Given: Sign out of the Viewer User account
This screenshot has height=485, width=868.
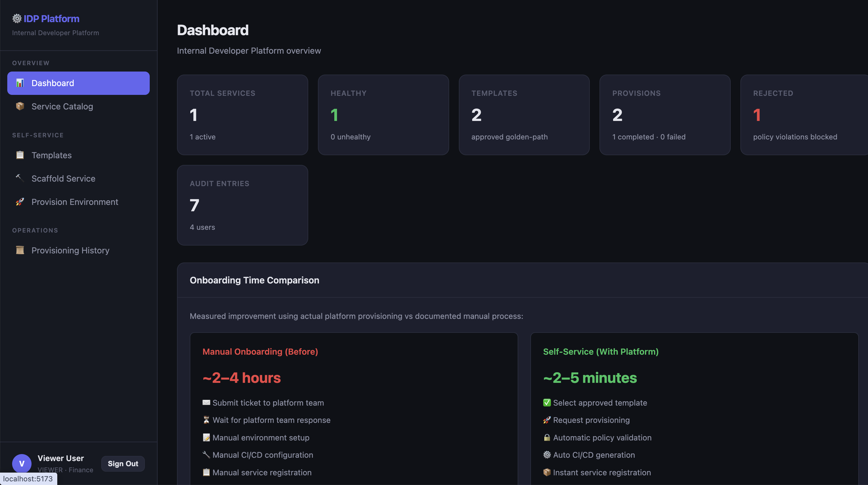Looking at the screenshot, I should click(123, 464).
